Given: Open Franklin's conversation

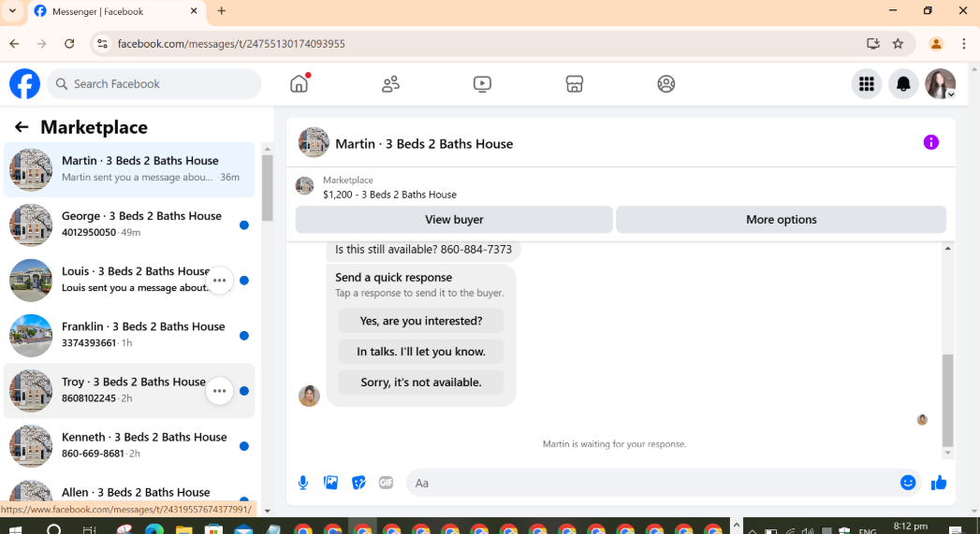Looking at the screenshot, I should [x=129, y=336].
